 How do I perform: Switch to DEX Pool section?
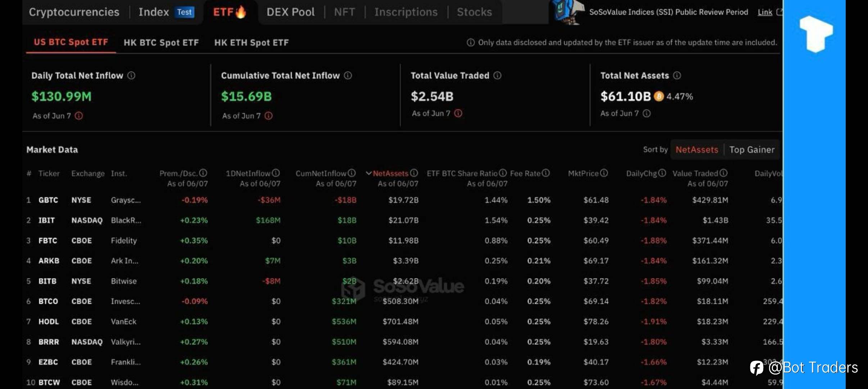coord(290,12)
